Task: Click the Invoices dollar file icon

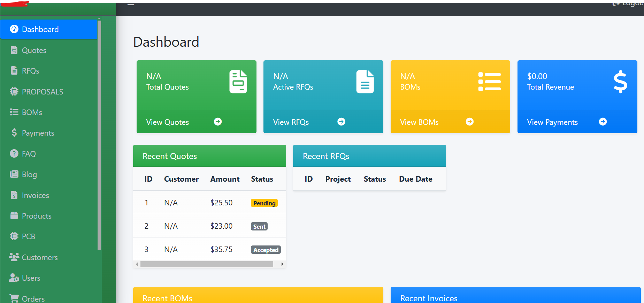Action: [x=14, y=195]
